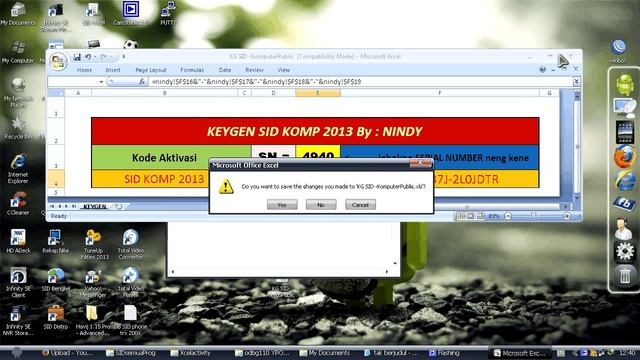Open the PuTTY desktop shortcut

[167, 13]
